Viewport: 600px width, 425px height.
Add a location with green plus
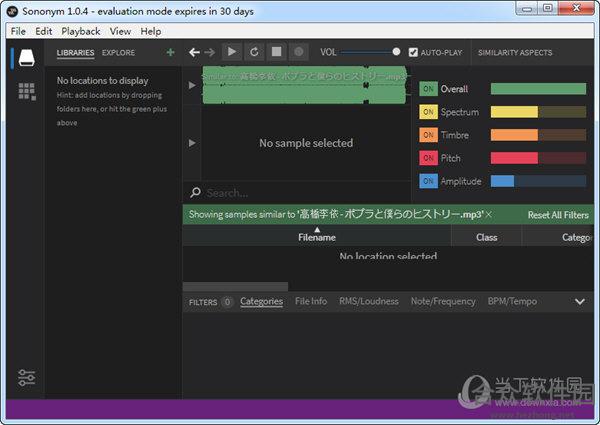click(x=170, y=52)
